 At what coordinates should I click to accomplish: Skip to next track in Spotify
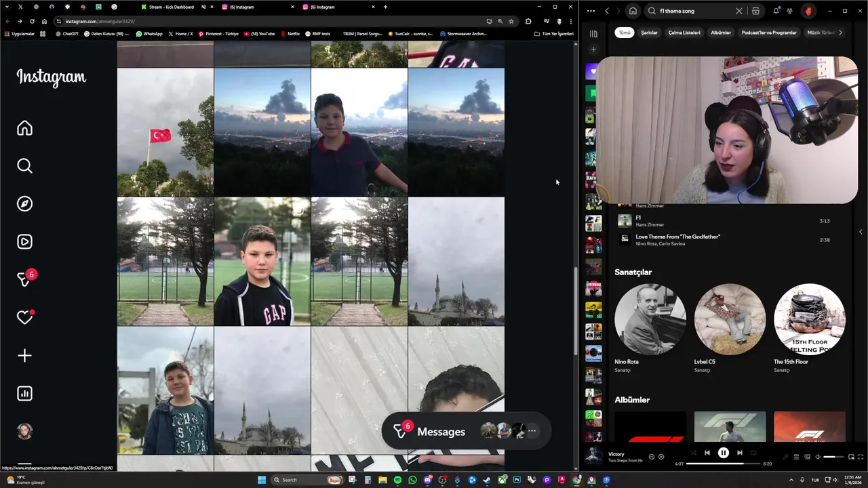[740, 453]
